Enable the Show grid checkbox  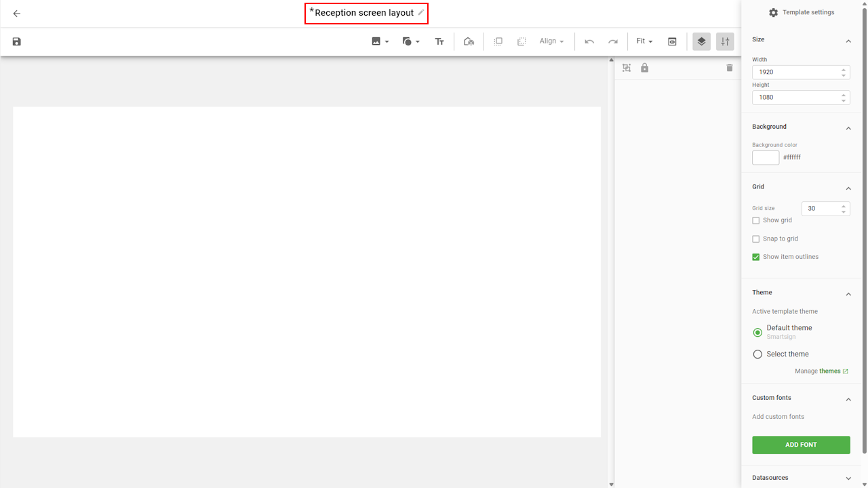[x=756, y=220]
